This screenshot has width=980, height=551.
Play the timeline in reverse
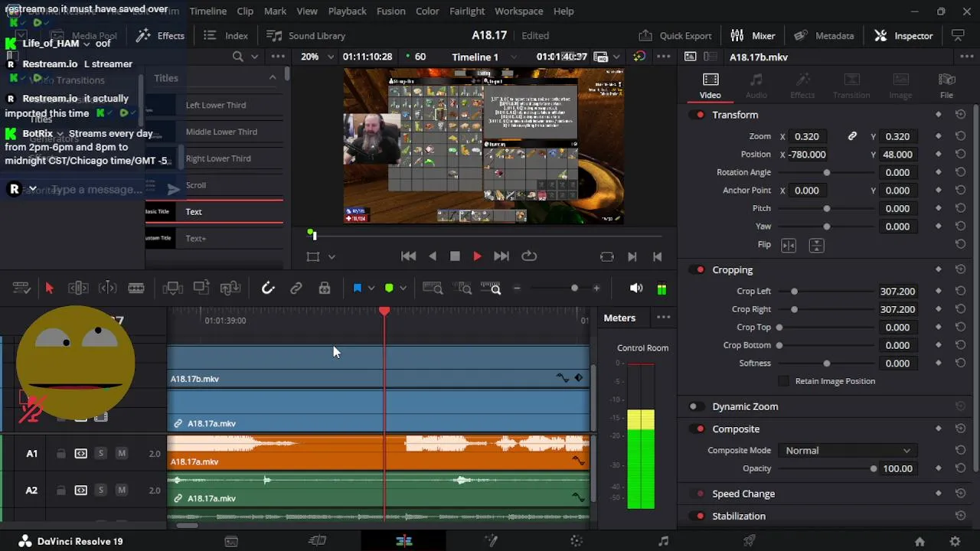[433, 256]
